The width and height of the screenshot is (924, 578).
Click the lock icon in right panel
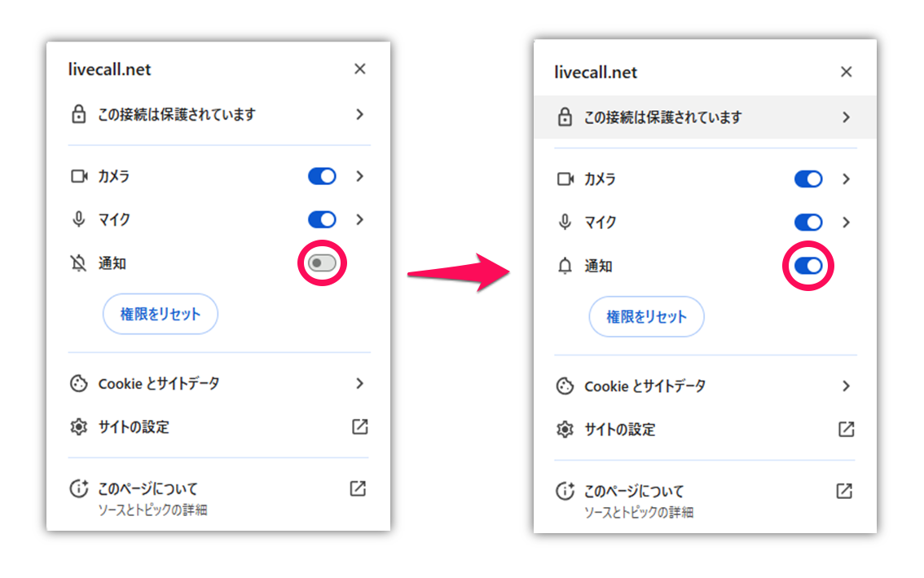click(x=565, y=117)
